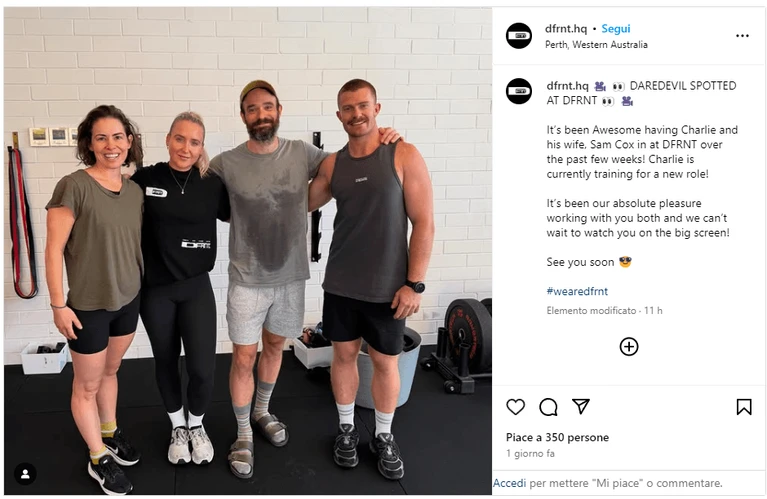Expand more comments with plus circle
This screenshot has width=767, height=499.
pos(629,347)
